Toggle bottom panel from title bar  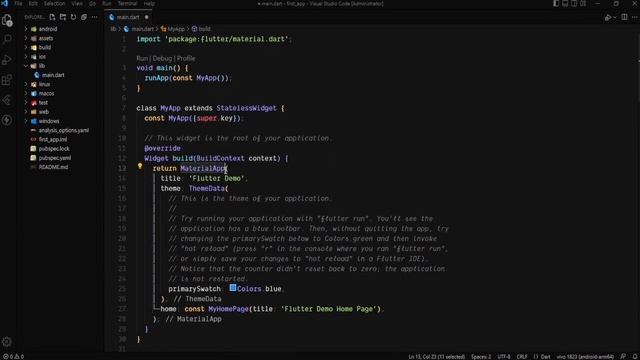point(565,3)
